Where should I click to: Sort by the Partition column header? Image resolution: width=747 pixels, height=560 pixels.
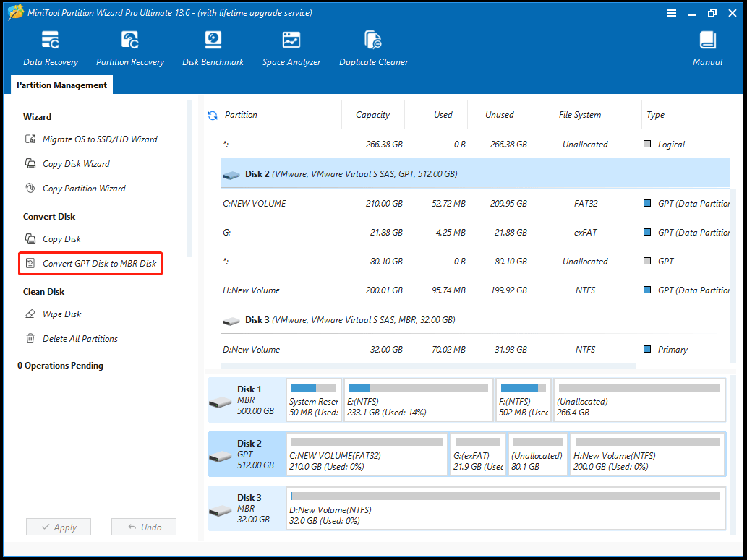point(281,115)
